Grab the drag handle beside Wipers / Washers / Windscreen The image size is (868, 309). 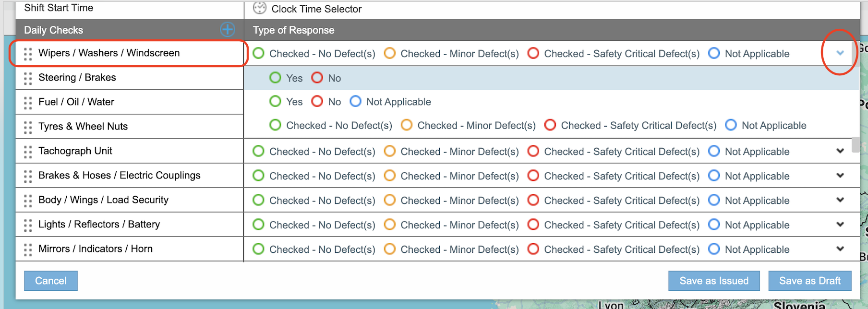[27, 53]
